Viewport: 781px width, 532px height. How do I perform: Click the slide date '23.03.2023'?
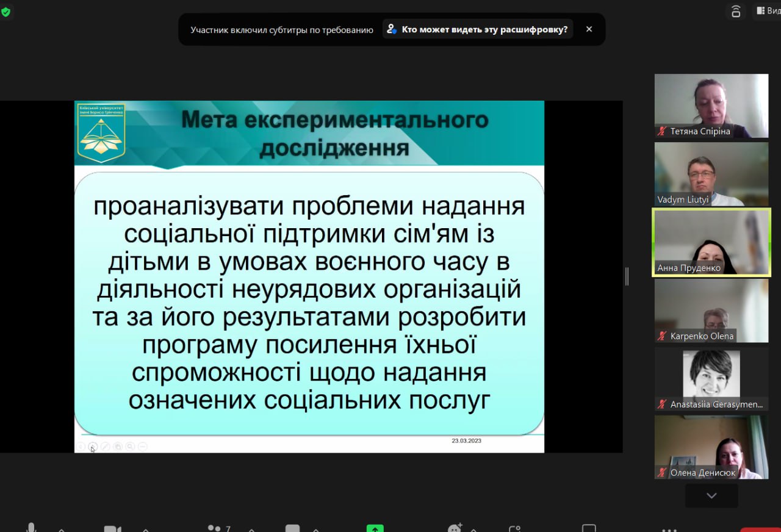tap(466, 440)
